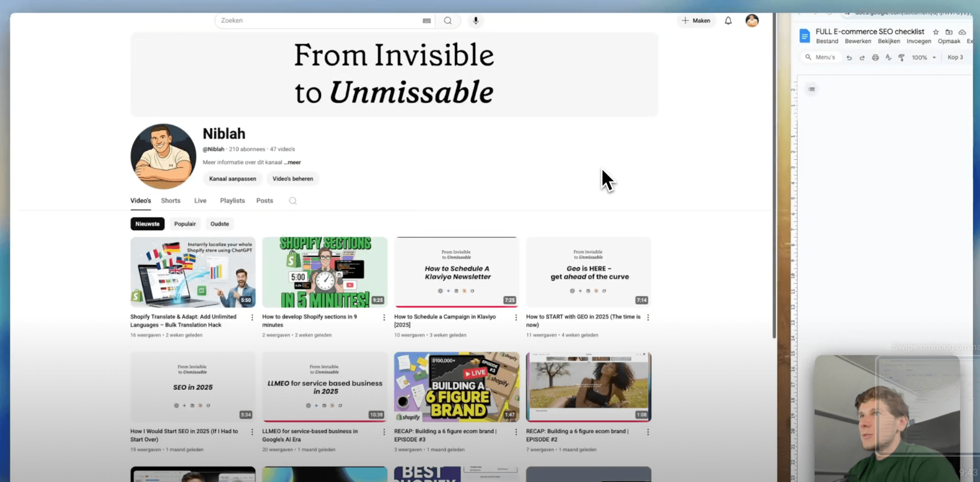
Task: Select the paint format tool in Docs
Action: [x=901, y=57]
